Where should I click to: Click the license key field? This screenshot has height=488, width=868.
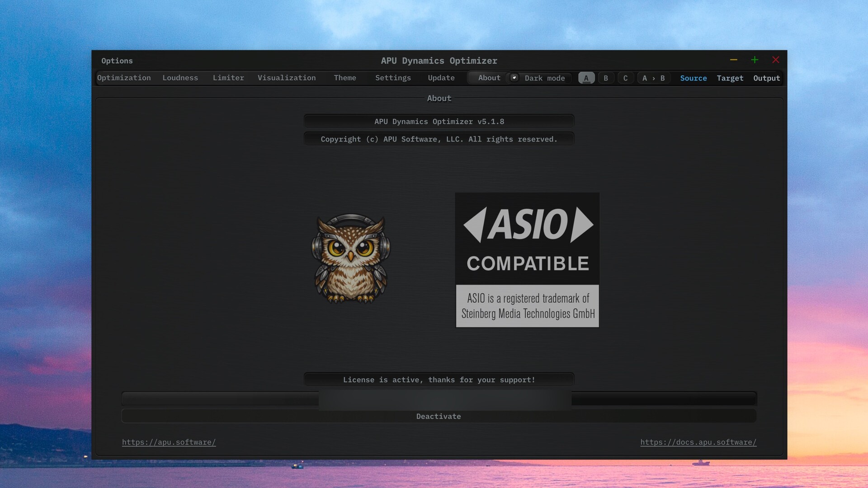tap(439, 399)
